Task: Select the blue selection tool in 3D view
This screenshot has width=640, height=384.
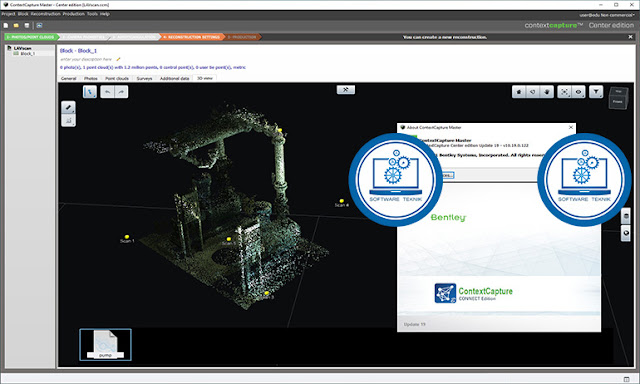Action: click(x=90, y=92)
